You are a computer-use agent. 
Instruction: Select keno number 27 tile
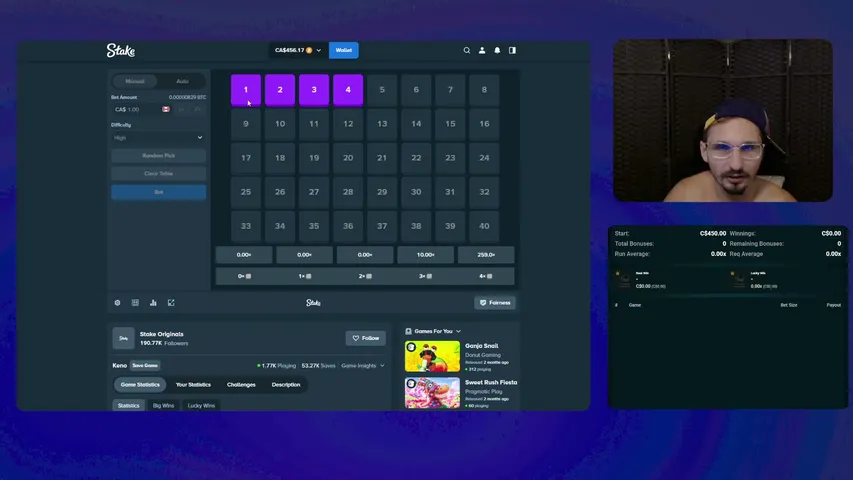click(x=314, y=192)
